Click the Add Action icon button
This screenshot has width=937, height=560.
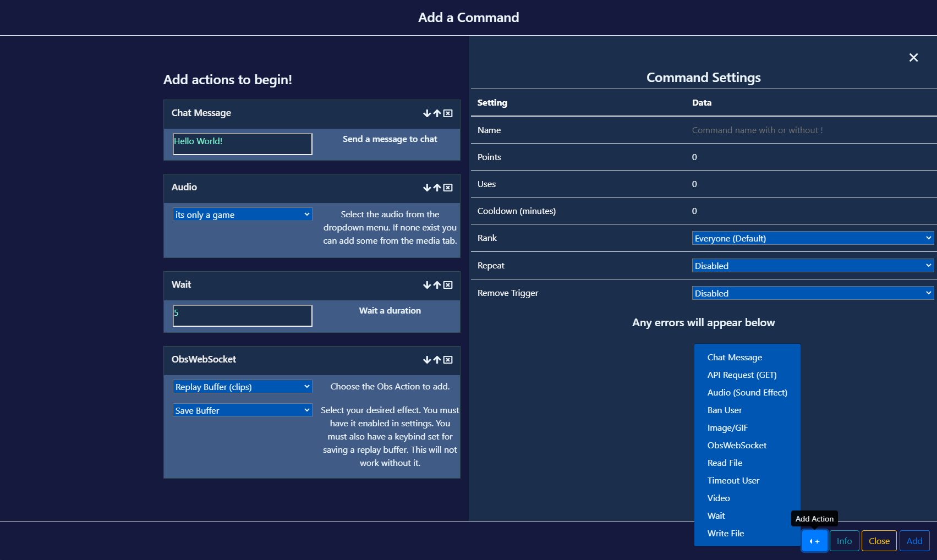click(814, 541)
